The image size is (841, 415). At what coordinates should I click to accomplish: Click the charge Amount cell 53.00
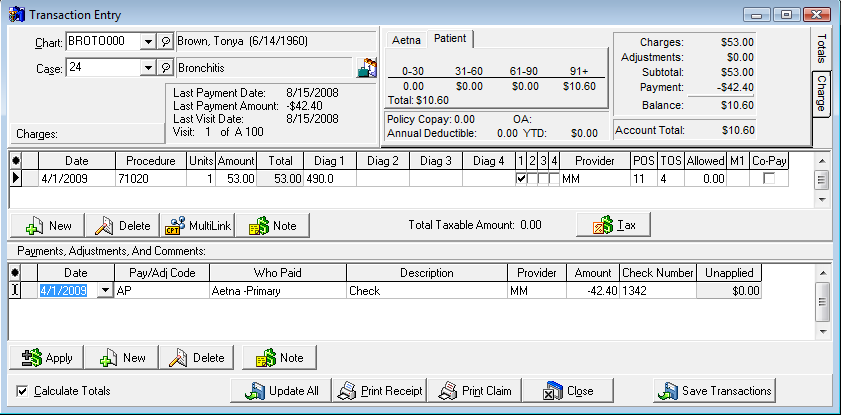click(237, 179)
